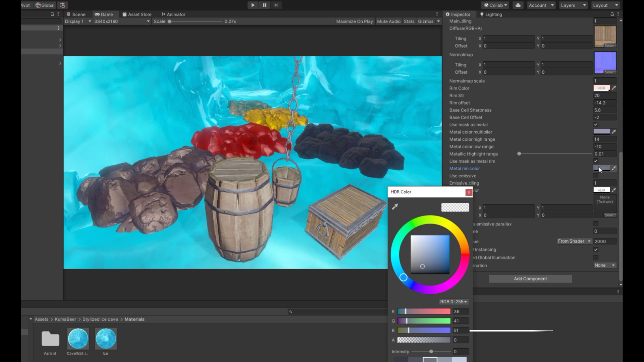Toggle the Global Illumination checkbox
Image resolution: width=644 pixels, height=362 pixels.
[x=596, y=258]
